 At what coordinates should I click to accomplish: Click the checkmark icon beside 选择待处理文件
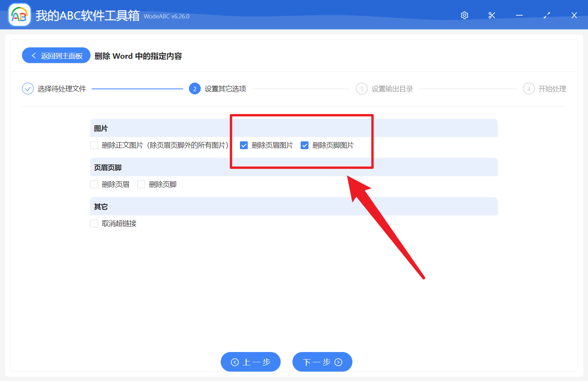tap(27, 88)
